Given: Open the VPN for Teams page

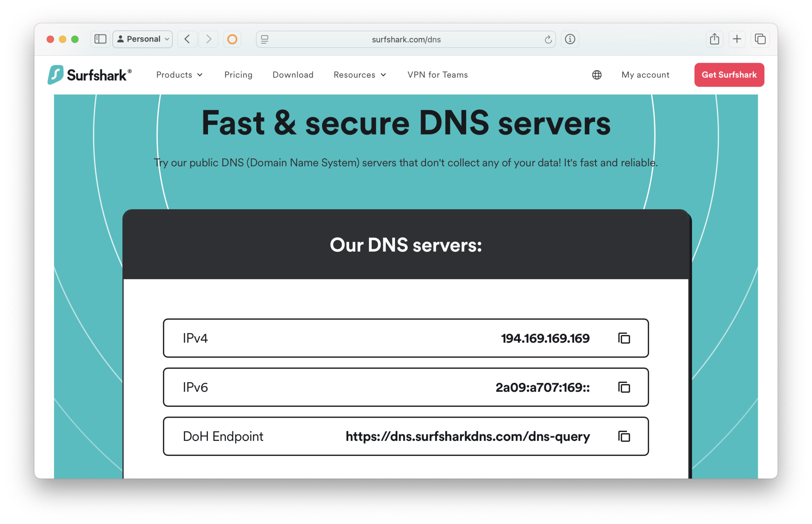Looking at the screenshot, I should point(437,75).
